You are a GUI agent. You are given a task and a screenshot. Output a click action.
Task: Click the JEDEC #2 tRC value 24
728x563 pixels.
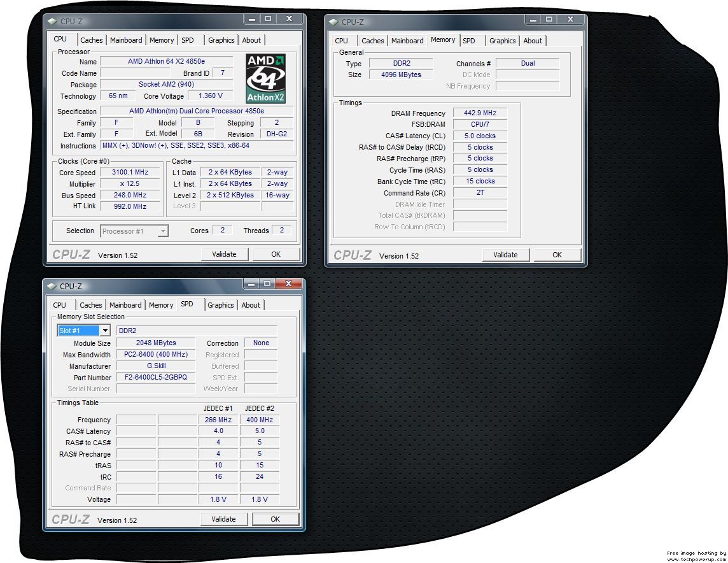coord(260,476)
